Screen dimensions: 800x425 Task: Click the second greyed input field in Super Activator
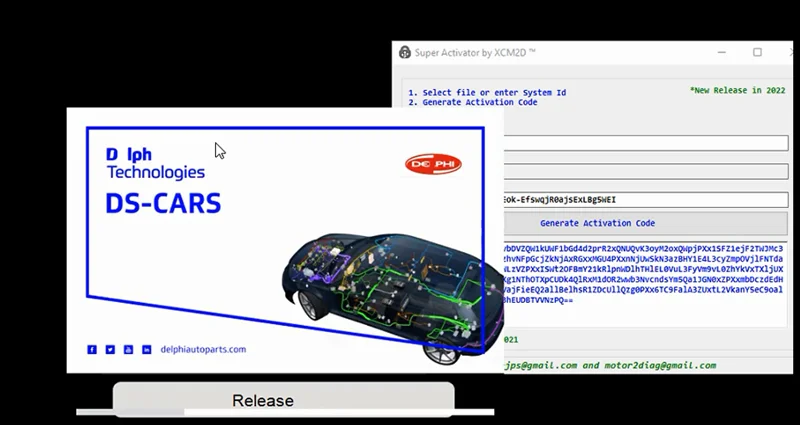tap(646, 171)
